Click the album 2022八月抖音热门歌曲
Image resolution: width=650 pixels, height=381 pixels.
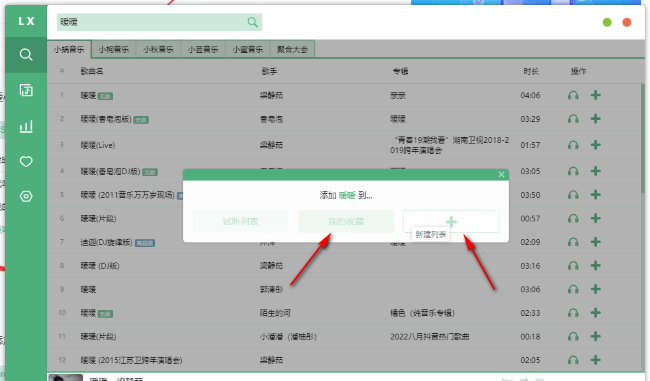429,336
